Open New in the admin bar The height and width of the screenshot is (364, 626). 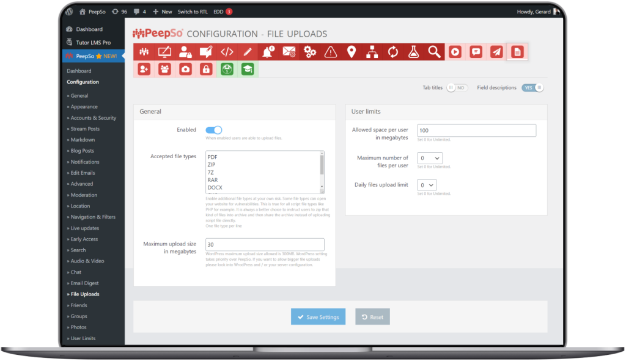163,12
